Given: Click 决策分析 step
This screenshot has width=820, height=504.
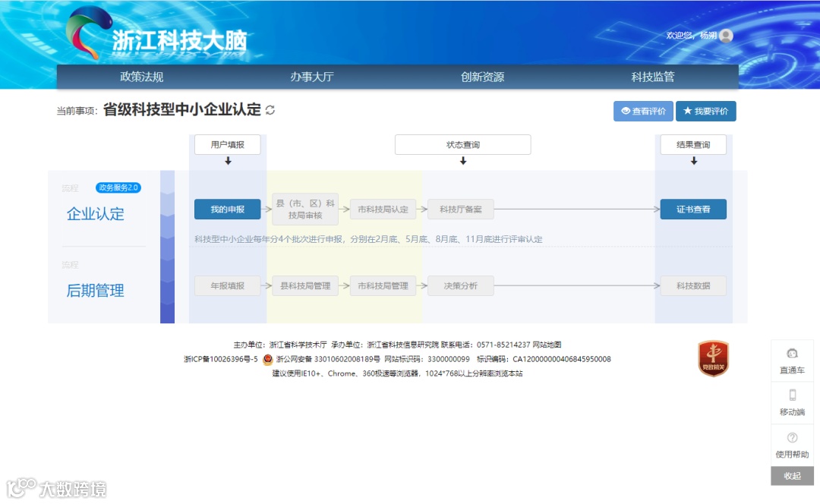Looking at the screenshot, I should tap(461, 286).
